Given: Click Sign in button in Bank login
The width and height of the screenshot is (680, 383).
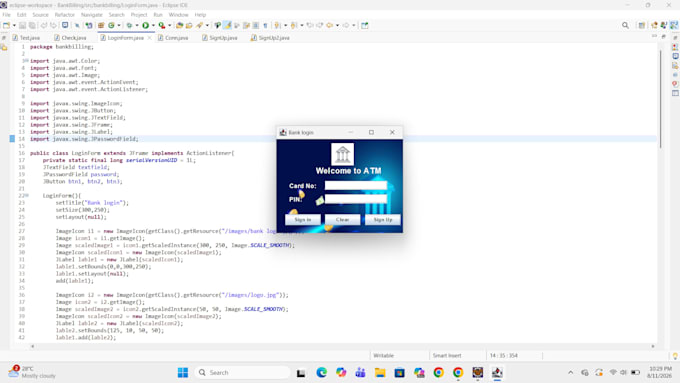Looking at the screenshot, I should tap(303, 219).
